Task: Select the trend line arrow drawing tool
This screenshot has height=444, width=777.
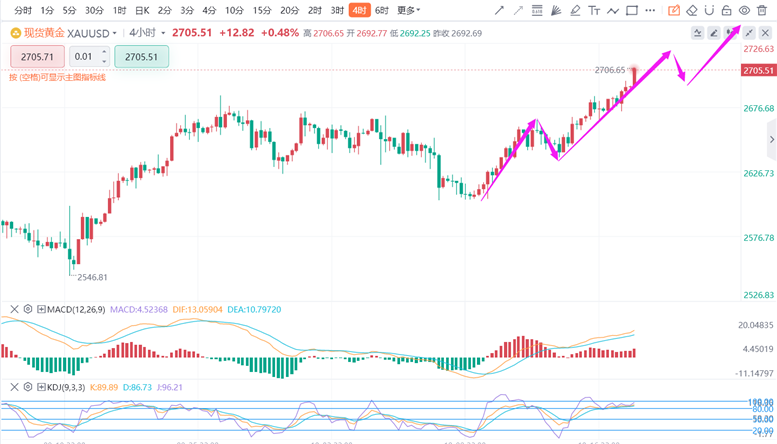Action: [500, 10]
